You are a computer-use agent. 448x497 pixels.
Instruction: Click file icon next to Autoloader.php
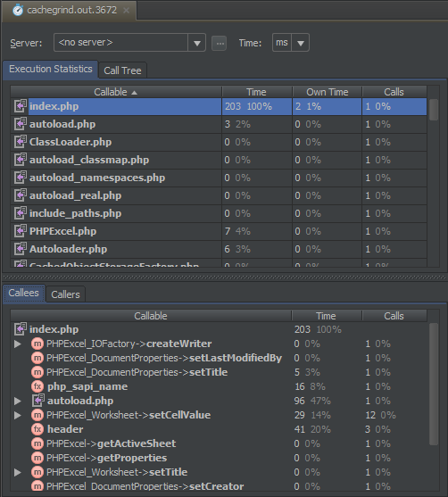21,248
